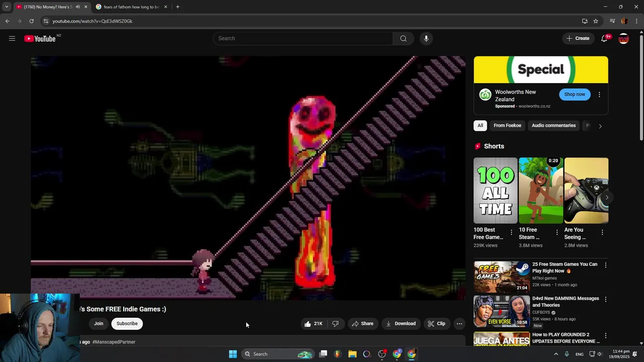Open the #ManscapedPartner hashtag link
Screen dimensions: 644x362
pyautogui.click(x=114, y=342)
